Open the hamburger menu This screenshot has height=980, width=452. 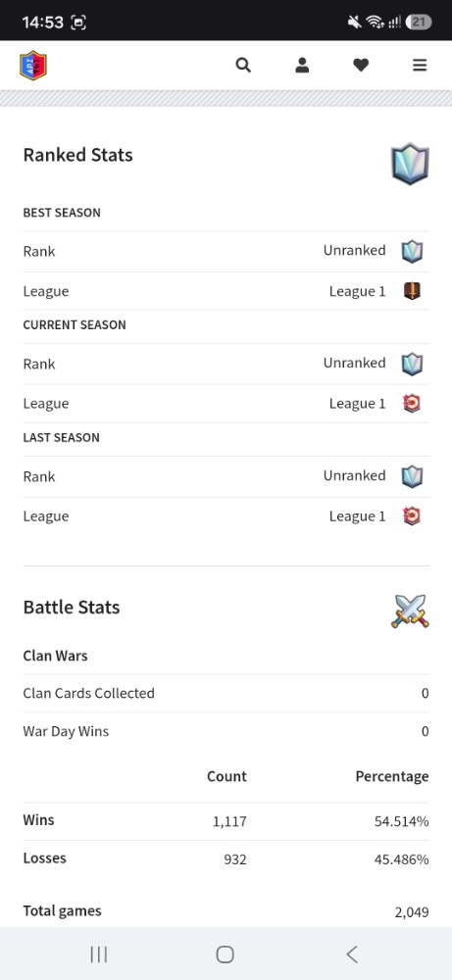(420, 65)
